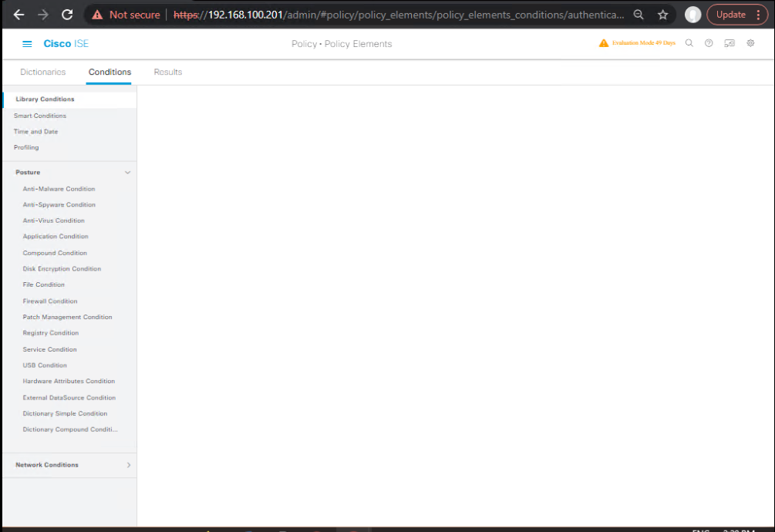Open Dictionary Compound Condition

(x=70, y=429)
